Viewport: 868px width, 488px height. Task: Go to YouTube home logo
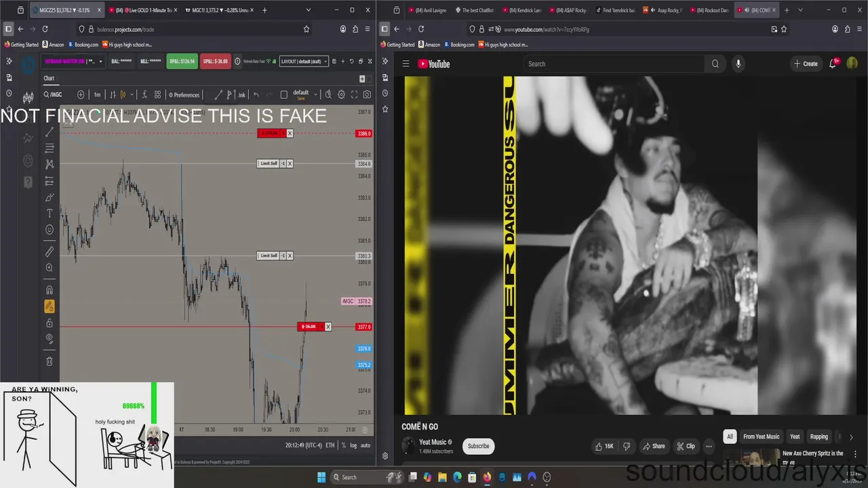[x=434, y=64]
